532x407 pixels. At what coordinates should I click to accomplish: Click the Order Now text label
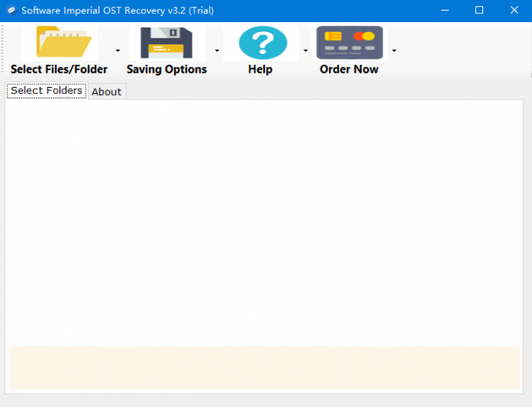pyautogui.click(x=349, y=69)
